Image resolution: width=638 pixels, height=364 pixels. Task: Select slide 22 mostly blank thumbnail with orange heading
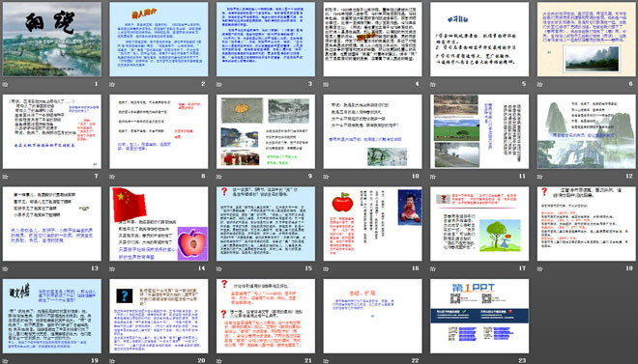click(x=373, y=316)
